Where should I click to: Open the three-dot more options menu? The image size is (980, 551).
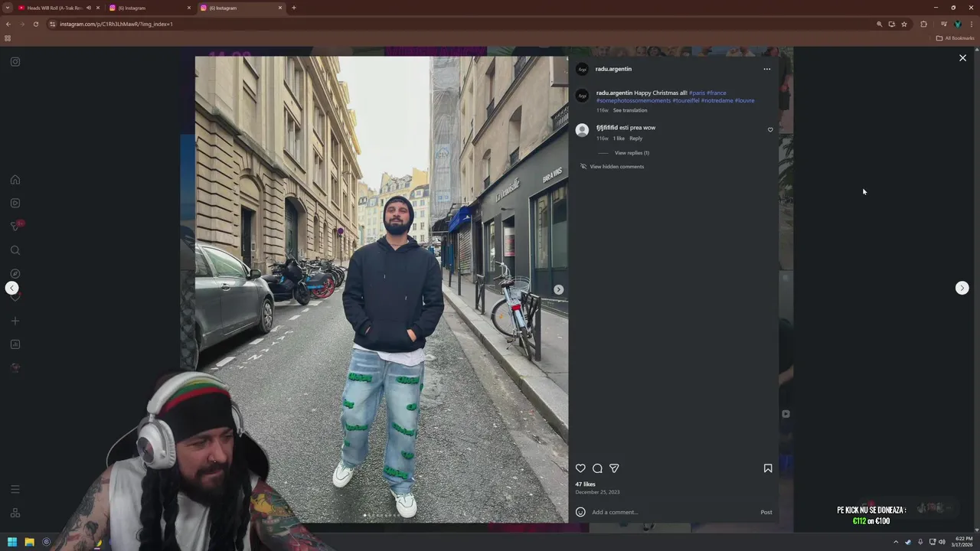click(x=766, y=69)
